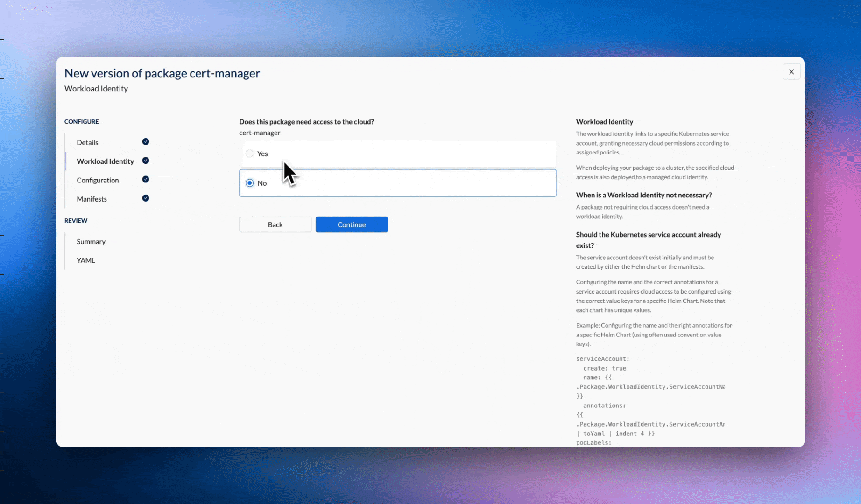Click the checkmark icon beside Manifests
861x504 pixels.
click(x=146, y=198)
